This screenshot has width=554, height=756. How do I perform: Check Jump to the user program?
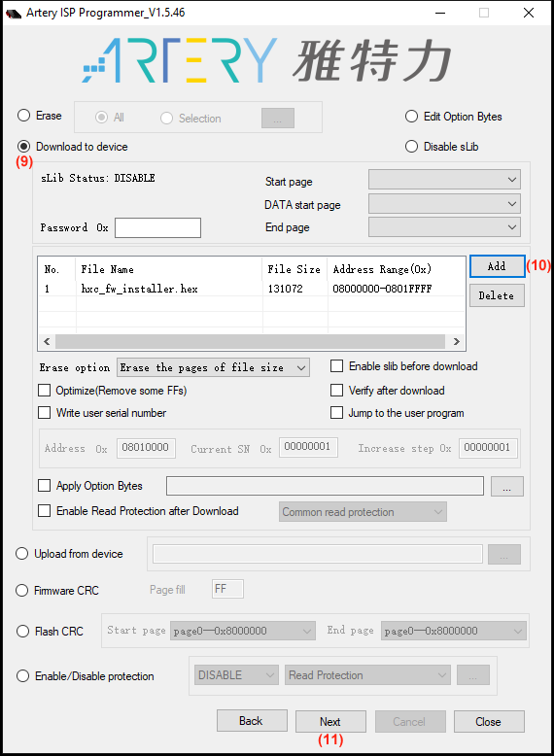pyautogui.click(x=336, y=413)
